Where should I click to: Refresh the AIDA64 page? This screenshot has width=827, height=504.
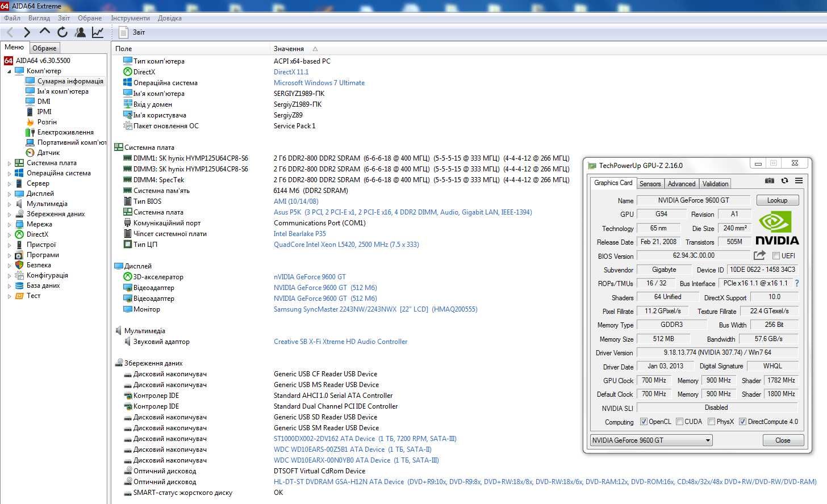coord(62,32)
